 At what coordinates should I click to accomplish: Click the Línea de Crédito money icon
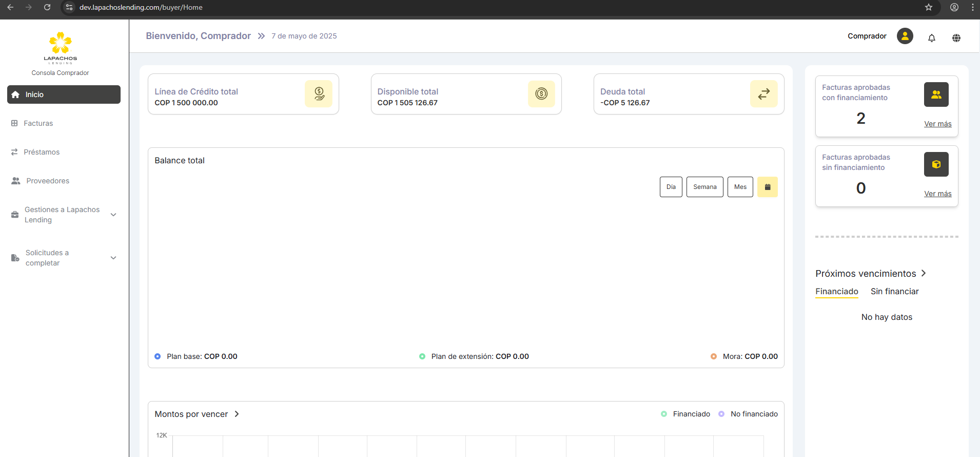point(319,94)
